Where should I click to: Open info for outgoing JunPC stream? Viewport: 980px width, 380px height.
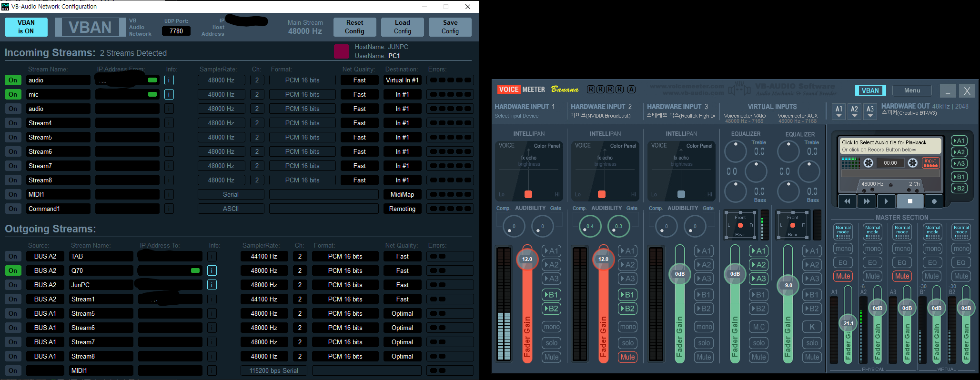[212, 285]
